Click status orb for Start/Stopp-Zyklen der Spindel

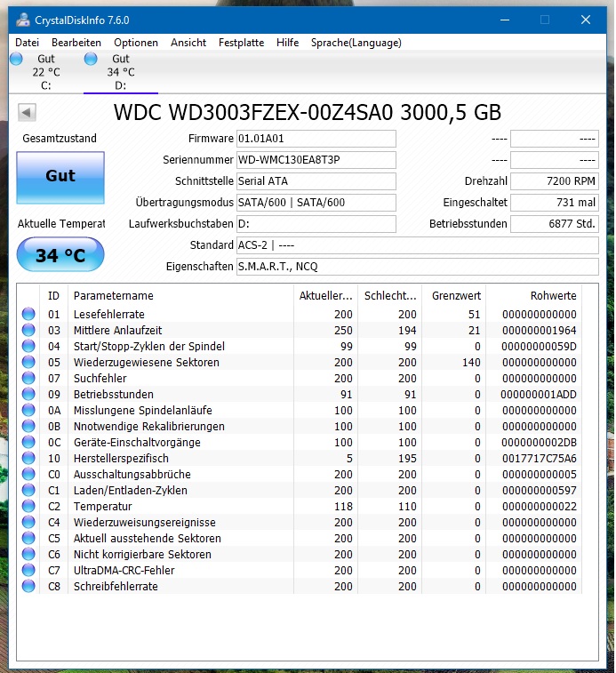tap(28, 346)
